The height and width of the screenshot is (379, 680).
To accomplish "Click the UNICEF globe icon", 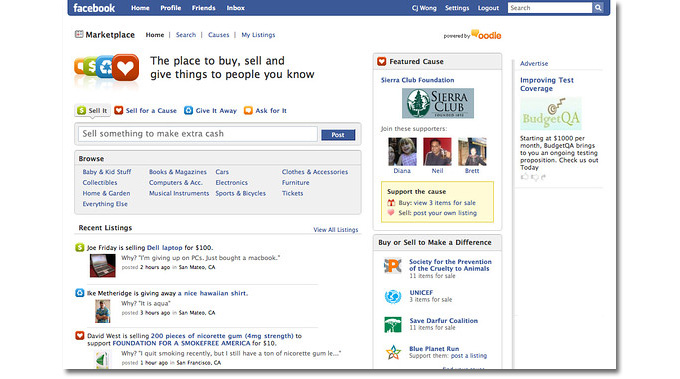I will 393,297.
